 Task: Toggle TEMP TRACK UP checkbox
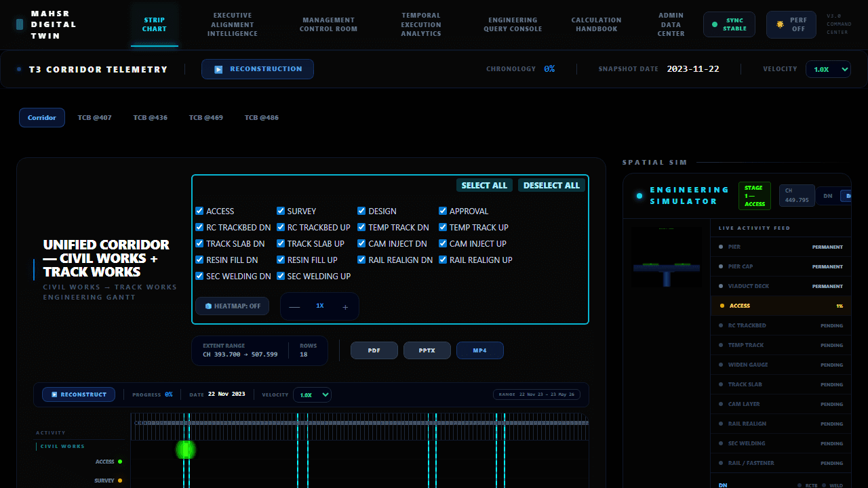click(443, 227)
